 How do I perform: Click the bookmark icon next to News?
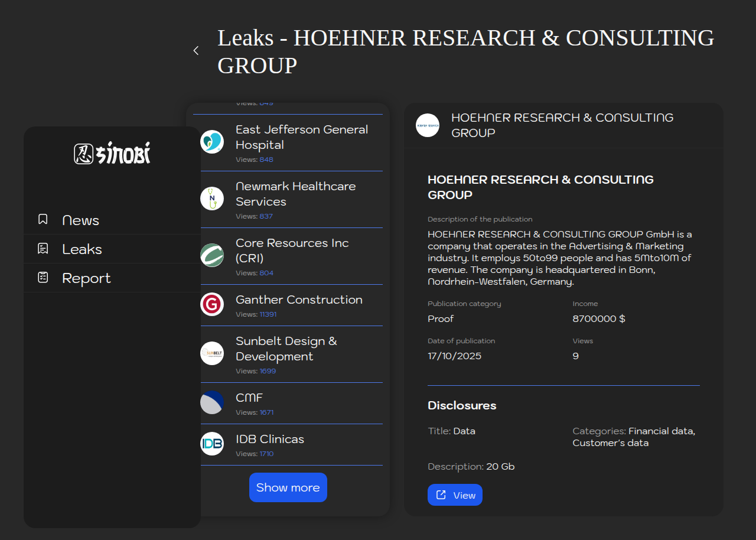(43, 220)
